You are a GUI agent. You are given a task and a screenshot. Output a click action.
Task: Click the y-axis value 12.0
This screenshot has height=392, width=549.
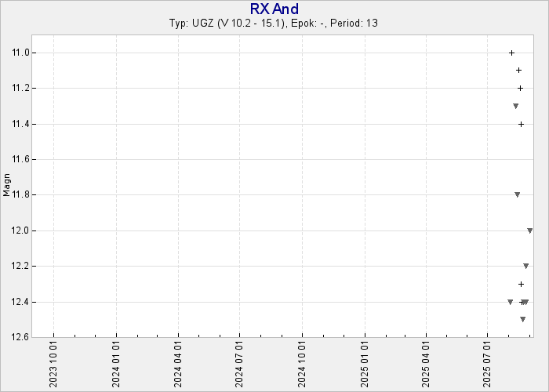coord(20,230)
